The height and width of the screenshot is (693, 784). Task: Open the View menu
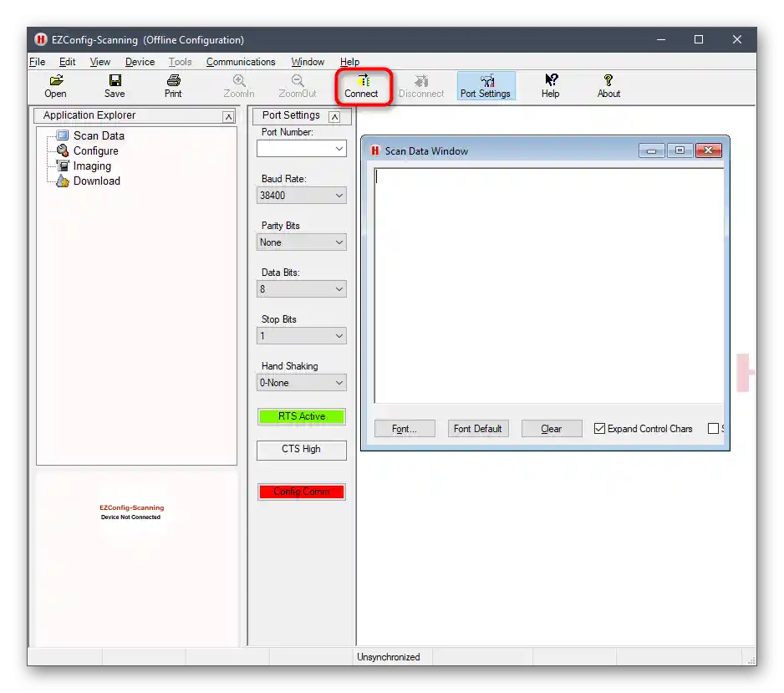[x=100, y=62]
